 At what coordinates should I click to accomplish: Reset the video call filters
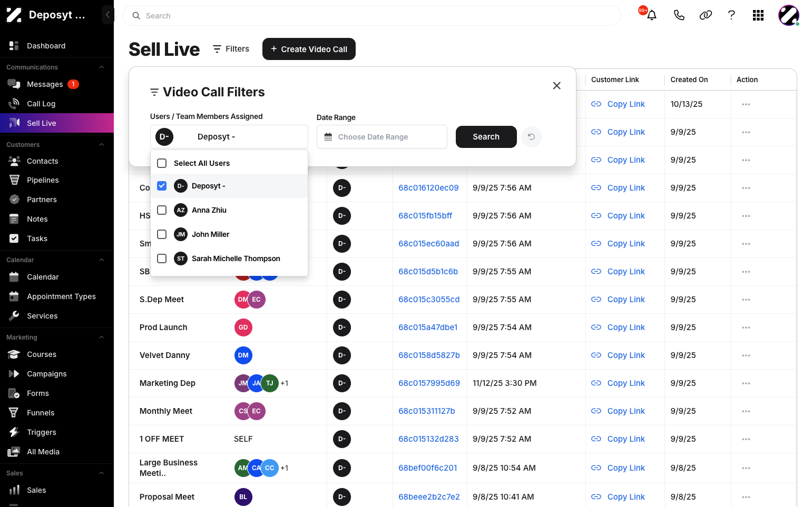tap(531, 137)
